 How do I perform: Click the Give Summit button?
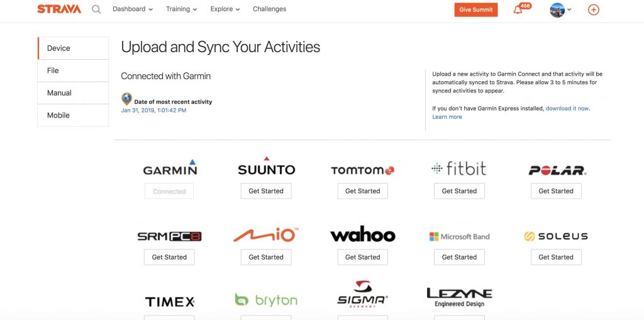click(476, 10)
